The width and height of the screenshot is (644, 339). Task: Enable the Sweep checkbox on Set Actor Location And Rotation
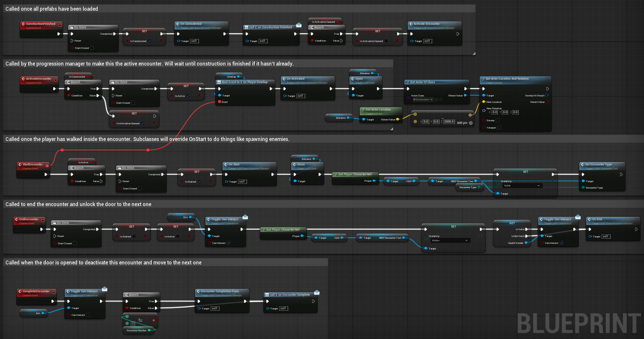(497, 120)
